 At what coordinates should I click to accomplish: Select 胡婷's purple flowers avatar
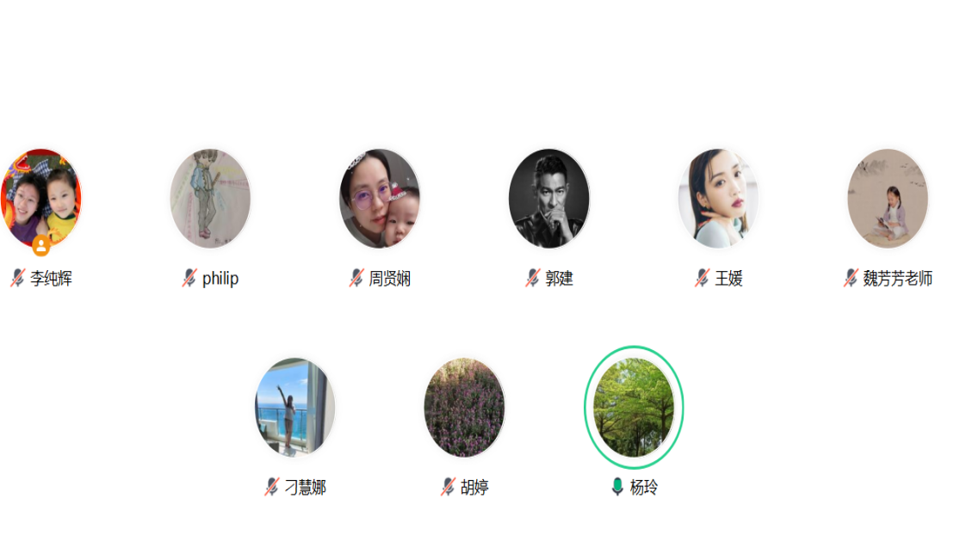[x=465, y=408]
